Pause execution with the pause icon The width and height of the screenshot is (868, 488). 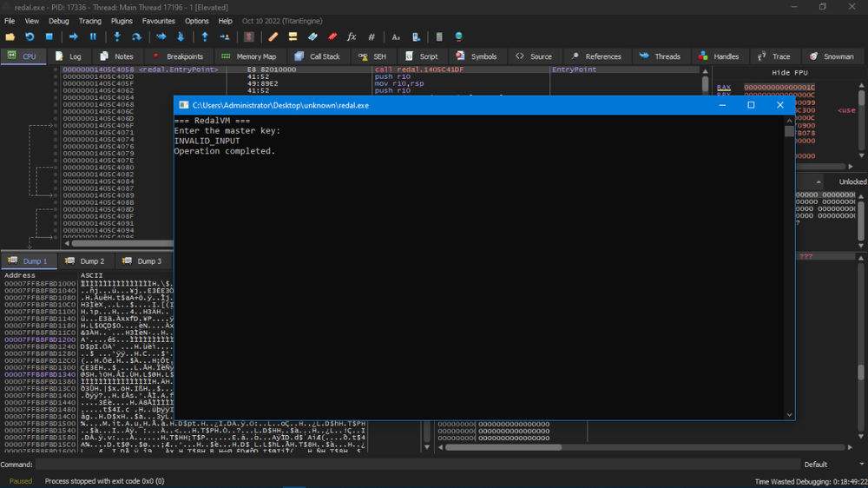(93, 37)
